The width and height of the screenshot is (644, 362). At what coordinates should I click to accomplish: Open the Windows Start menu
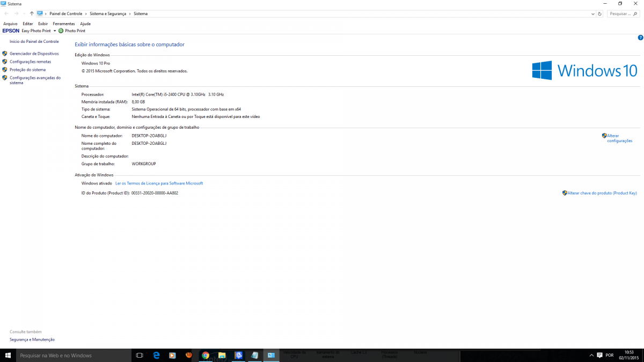[x=8, y=355]
